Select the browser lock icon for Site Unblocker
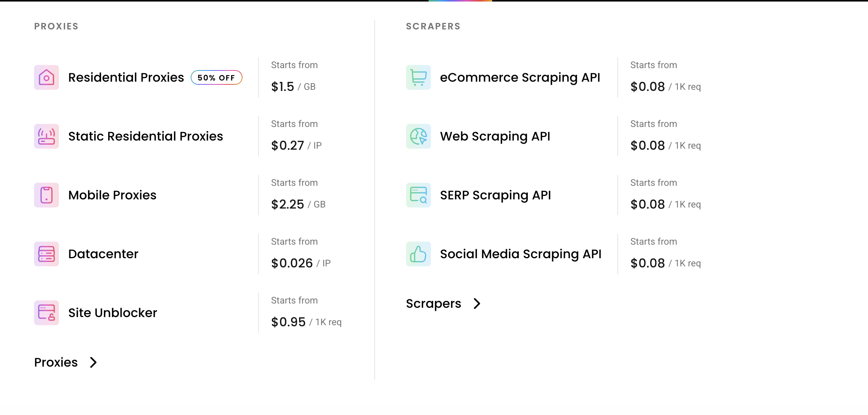Screen dimensions: 868x415 pyautogui.click(x=46, y=313)
